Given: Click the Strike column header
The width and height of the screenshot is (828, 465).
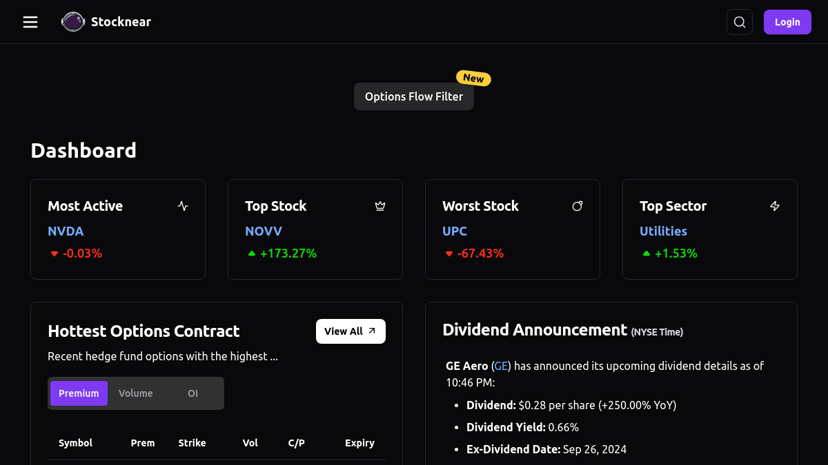Looking at the screenshot, I should coord(192,443).
